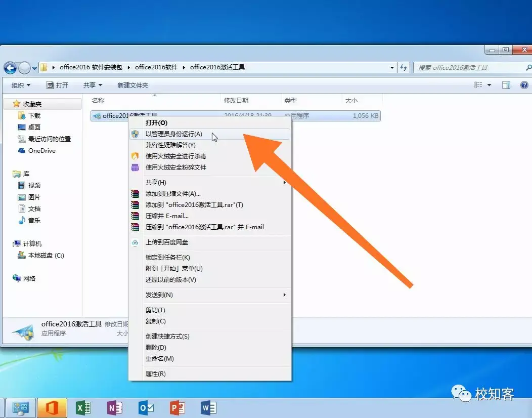The height and width of the screenshot is (418, 532).
Task: Choose 以管理员身份运行(A) in context menu
Action: click(210, 134)
